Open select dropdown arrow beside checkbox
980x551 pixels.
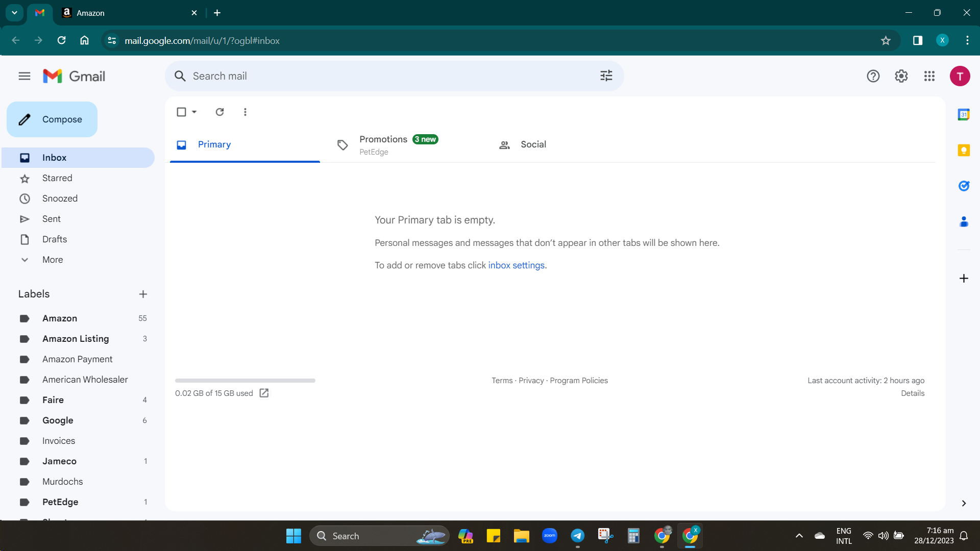tap(194, 112)
